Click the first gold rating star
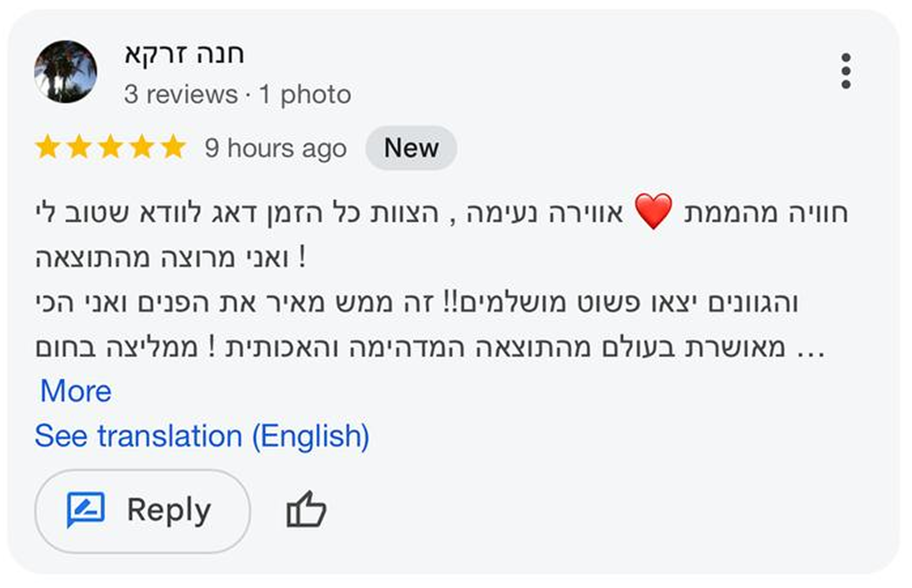This screenshot has height=588, width=912. click(48, 147)
